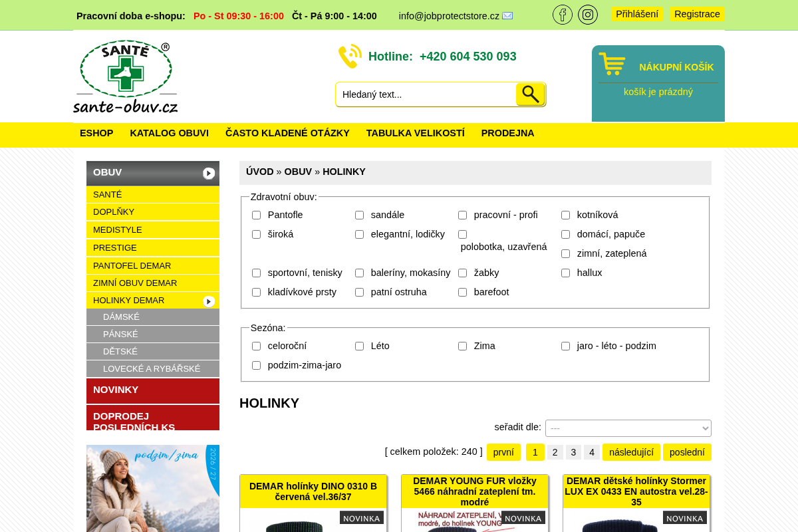Open the Facebook page icon

[x=563, y=15]
